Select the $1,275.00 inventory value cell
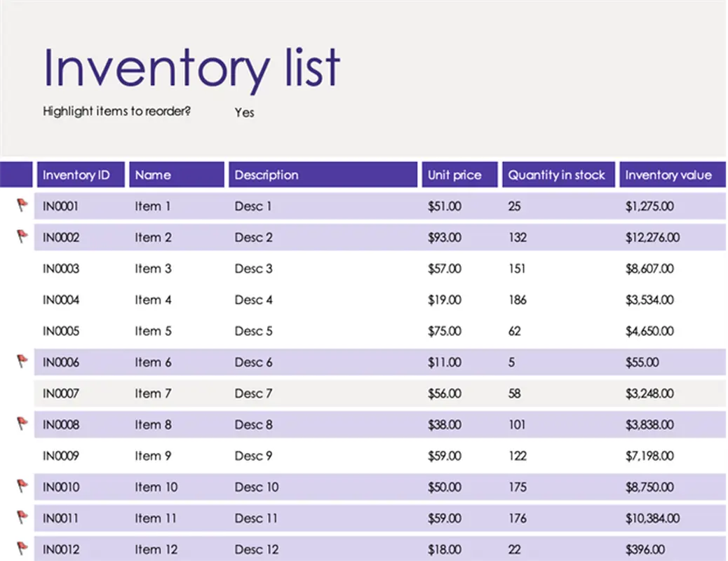The height and width of the screenshot is (561, 728). click(649, 206)
